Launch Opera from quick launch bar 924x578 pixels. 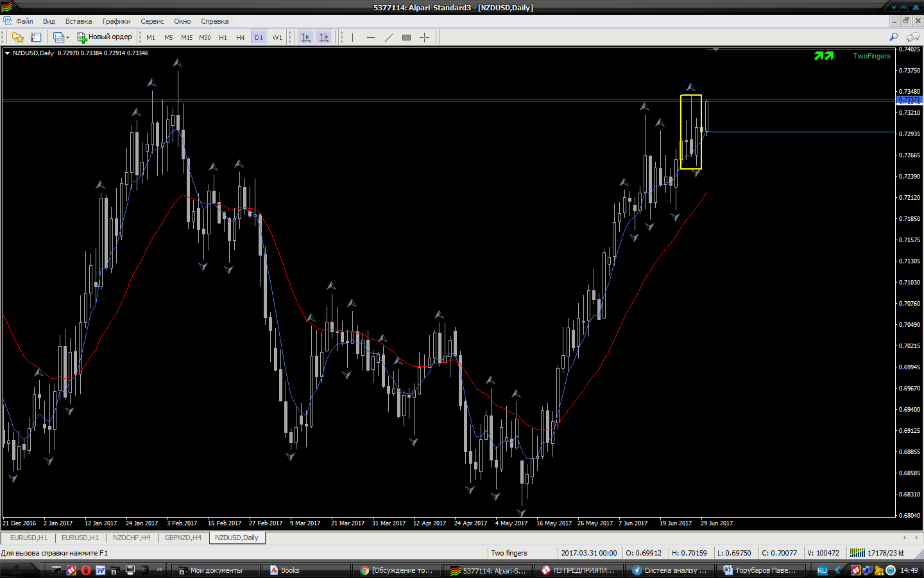pos(86,570)
